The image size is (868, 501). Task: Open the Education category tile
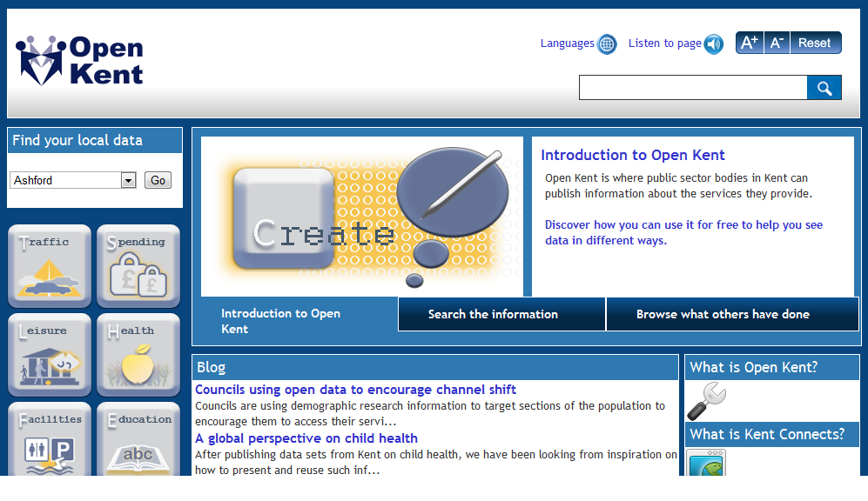[x=138, y=439]
